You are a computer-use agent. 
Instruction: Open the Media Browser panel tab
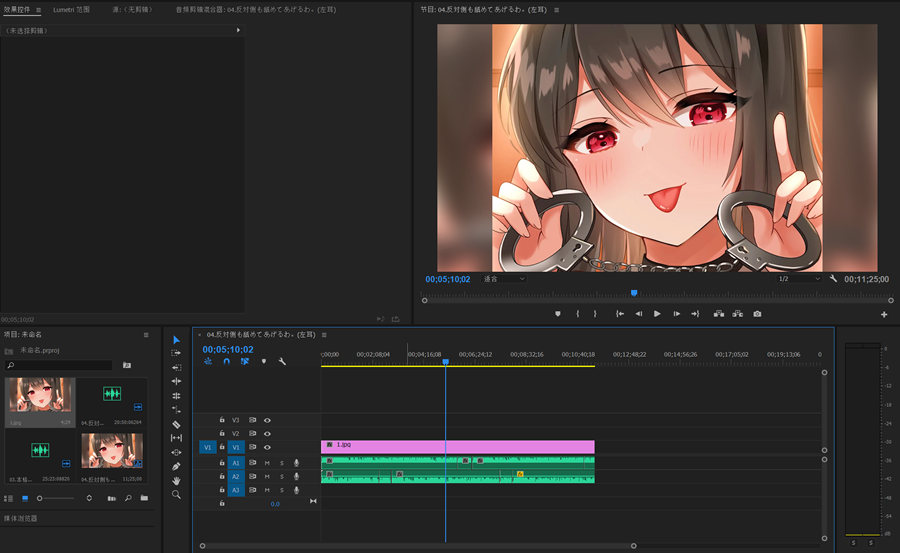[x=21, y=519]
